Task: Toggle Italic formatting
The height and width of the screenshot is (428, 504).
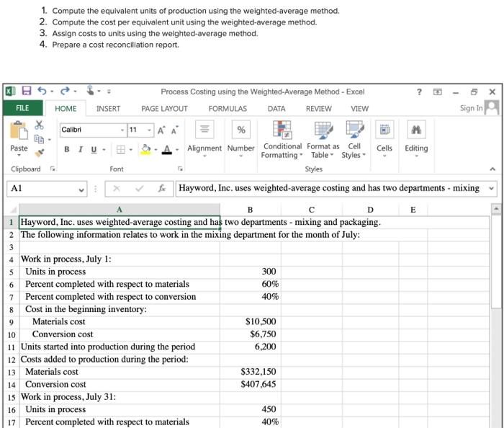Action: click(x=81, y=150)
